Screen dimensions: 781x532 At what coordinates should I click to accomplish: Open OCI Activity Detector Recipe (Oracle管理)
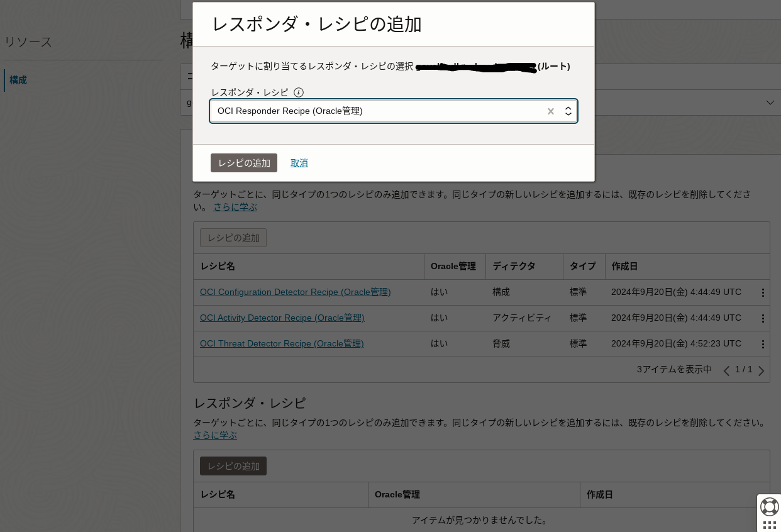tap(282, 318)
